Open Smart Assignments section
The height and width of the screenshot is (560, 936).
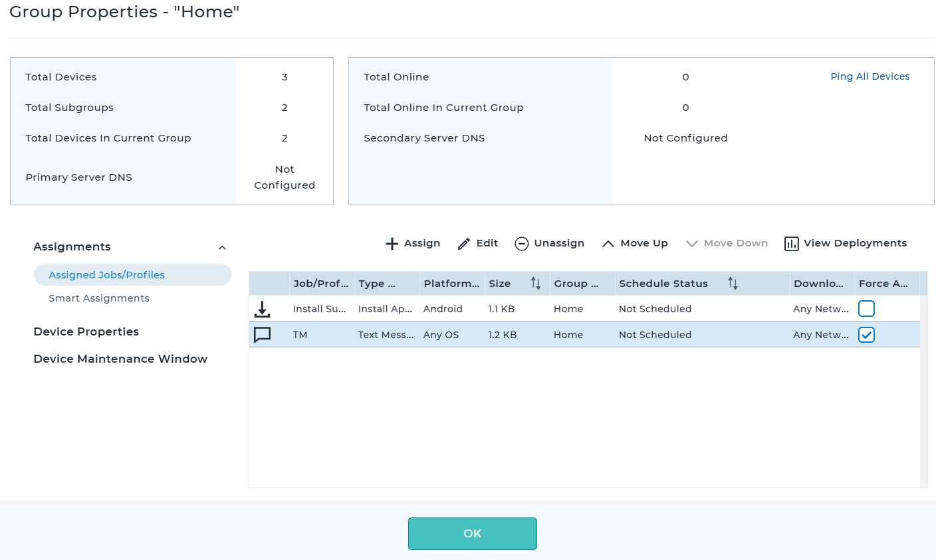(x=99, y=298)
